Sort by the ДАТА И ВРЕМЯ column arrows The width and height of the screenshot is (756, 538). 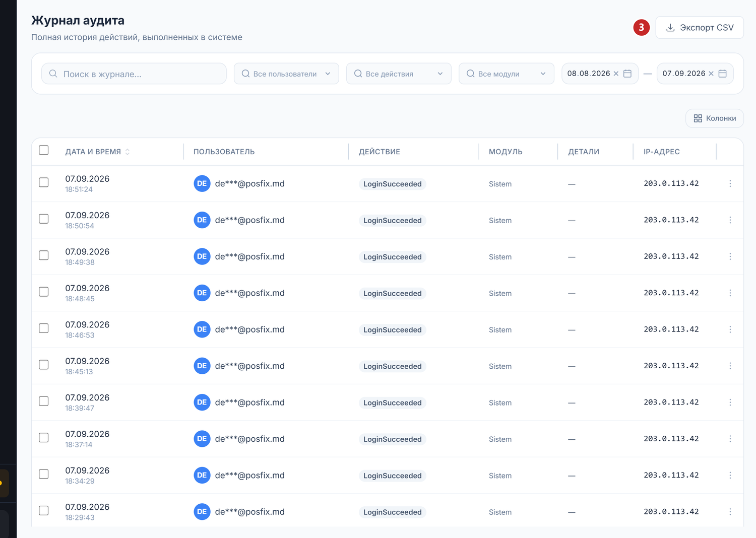click(128, 152)
